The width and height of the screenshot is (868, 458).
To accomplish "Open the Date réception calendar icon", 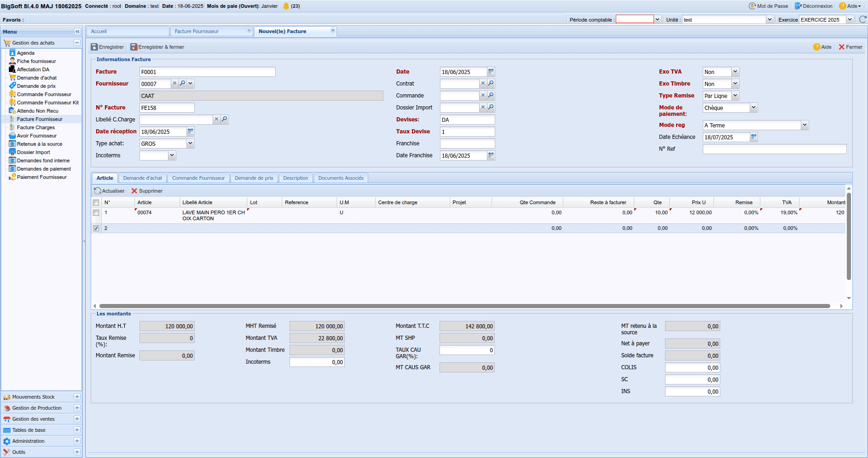I will click(x=191, y=132).
